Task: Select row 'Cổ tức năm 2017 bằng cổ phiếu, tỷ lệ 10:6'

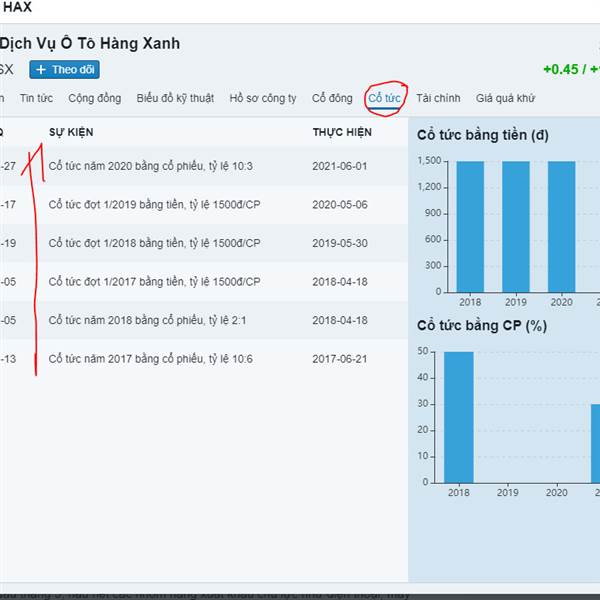Action: point(204,359)
